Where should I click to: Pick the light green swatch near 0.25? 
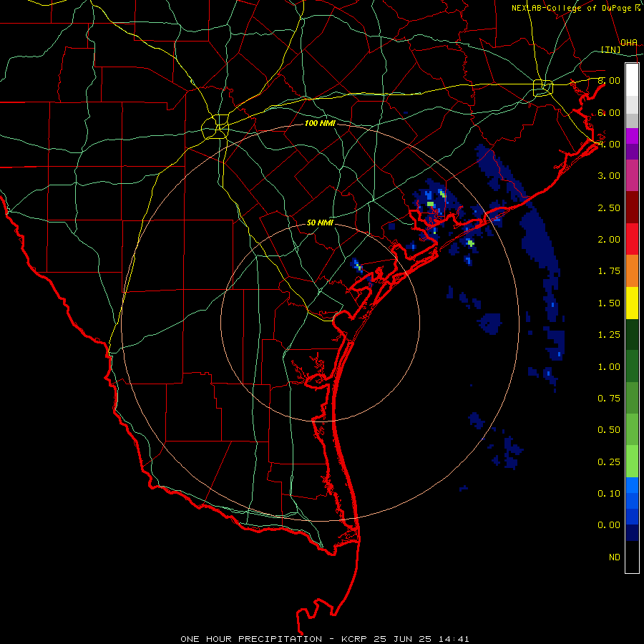632,462
